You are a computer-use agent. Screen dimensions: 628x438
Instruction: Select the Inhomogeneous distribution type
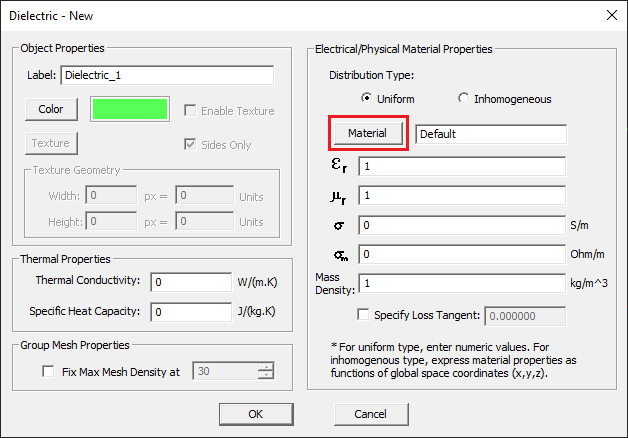click(464, 99)
